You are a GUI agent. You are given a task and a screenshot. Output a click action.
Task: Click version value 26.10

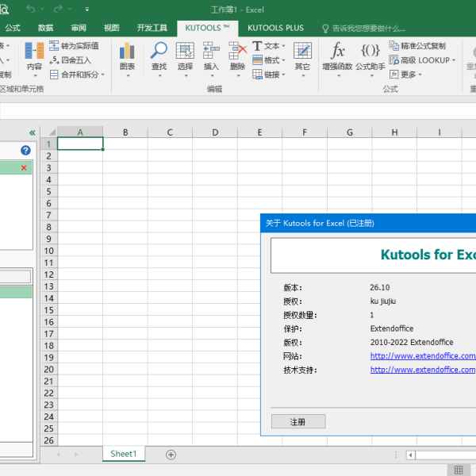(380, 287)
